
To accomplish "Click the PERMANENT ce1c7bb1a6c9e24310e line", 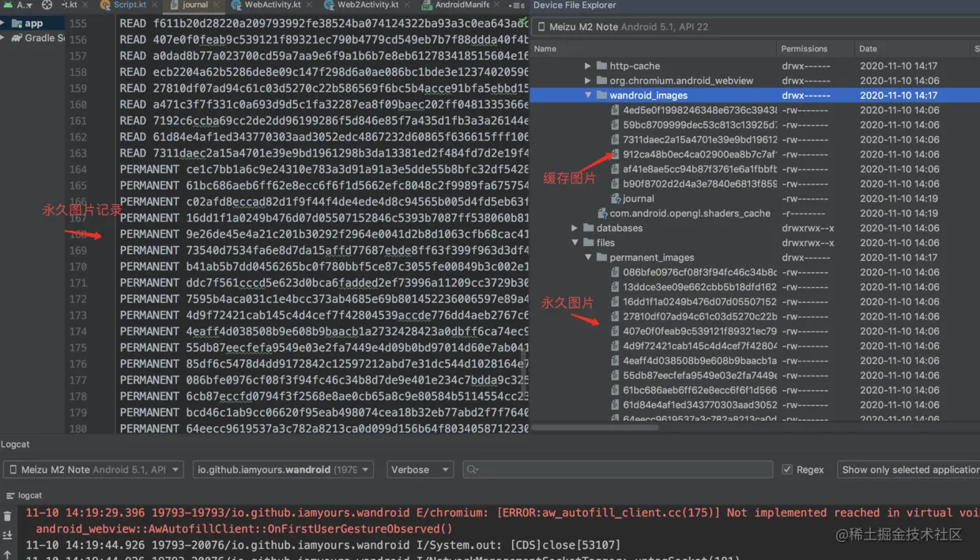I will click(324, 169).
